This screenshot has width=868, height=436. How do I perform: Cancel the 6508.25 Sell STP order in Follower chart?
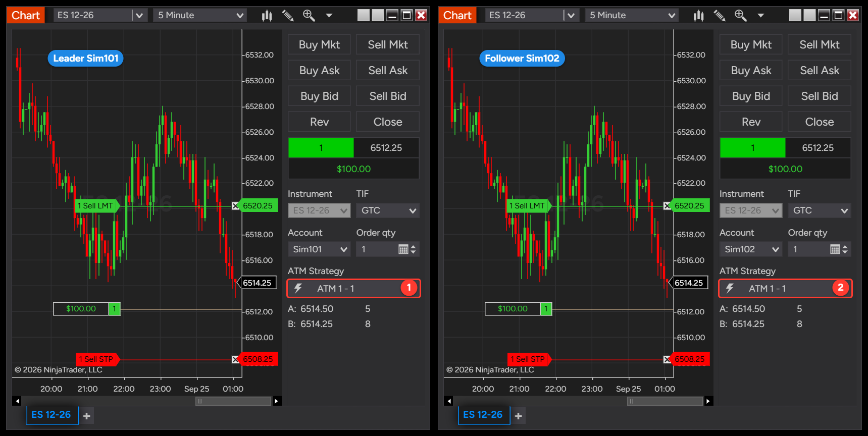(667, 359)
